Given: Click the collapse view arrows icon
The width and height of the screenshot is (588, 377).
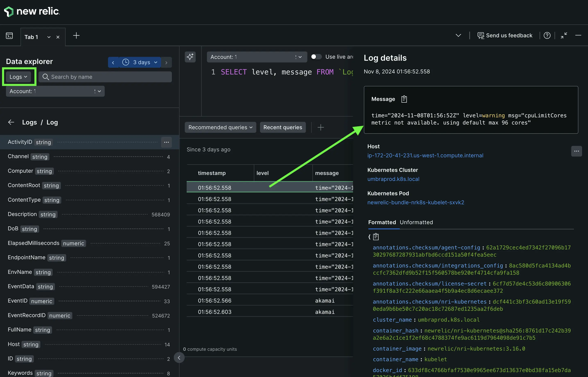Looking at the screenshot, I should 564,35.
